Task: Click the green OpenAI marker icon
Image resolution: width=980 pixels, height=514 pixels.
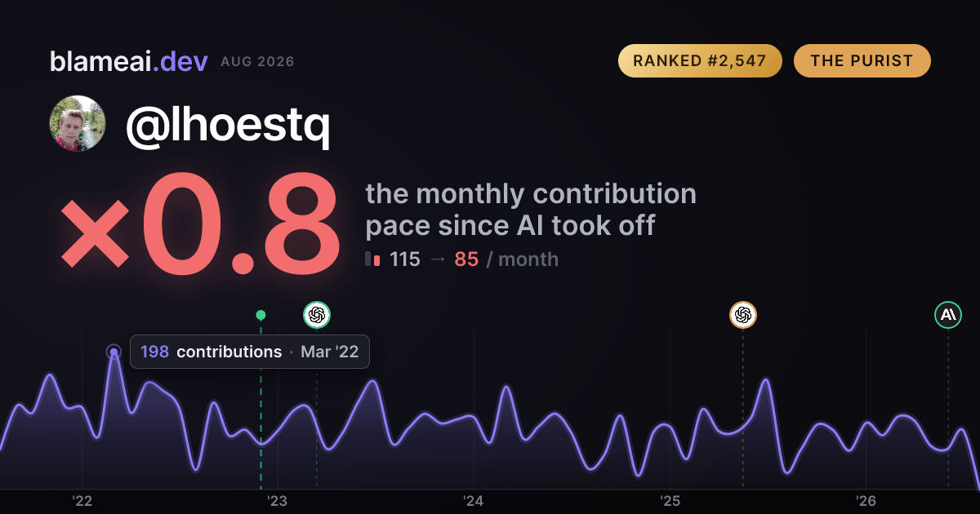Action: tap(317, 314)
